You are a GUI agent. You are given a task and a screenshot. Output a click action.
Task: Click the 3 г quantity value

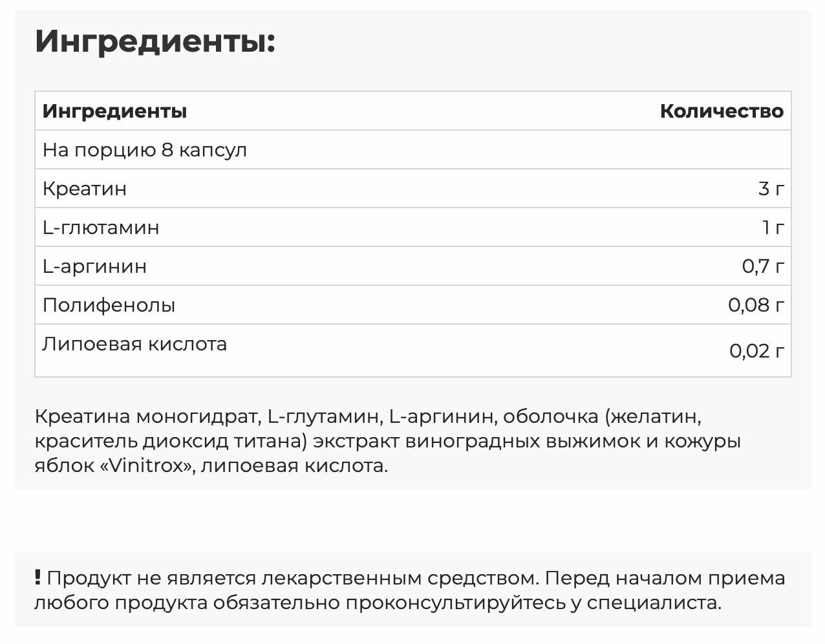pos(771,189)
